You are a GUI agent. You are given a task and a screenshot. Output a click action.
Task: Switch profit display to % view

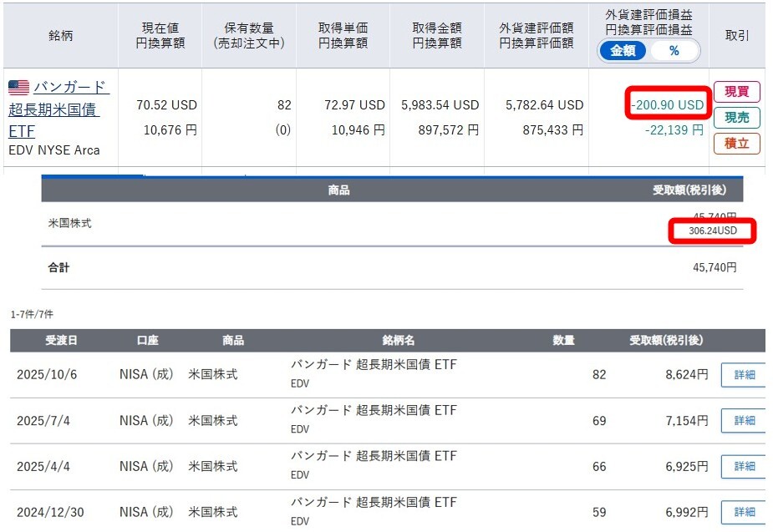click(674, 51)
